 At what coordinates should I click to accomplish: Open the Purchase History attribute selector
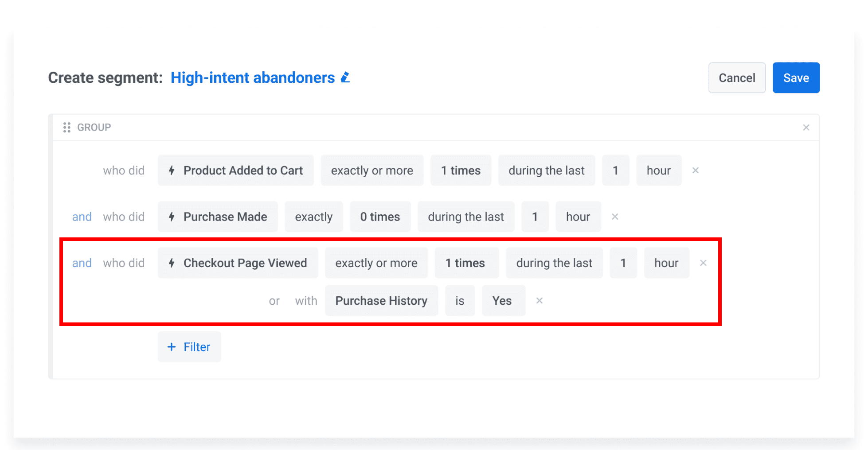coord(381,301)
